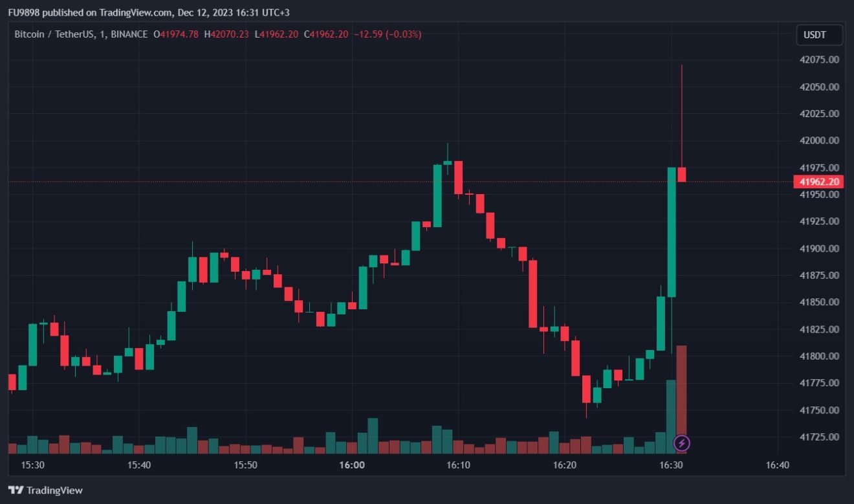This screenshot has width=854, height=504.
Task: Click the last red candle with the long upper wick
Action: pyautogui.click(x=682, y=175)
